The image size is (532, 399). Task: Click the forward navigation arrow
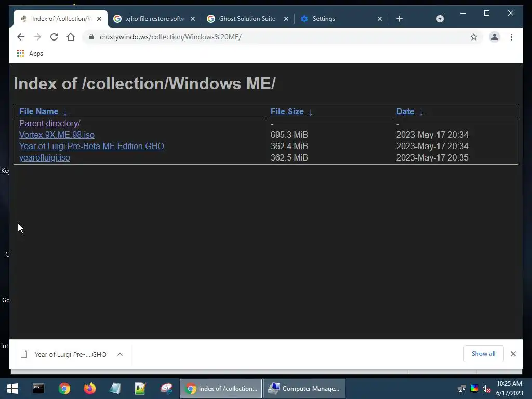[x=37, y=37]
